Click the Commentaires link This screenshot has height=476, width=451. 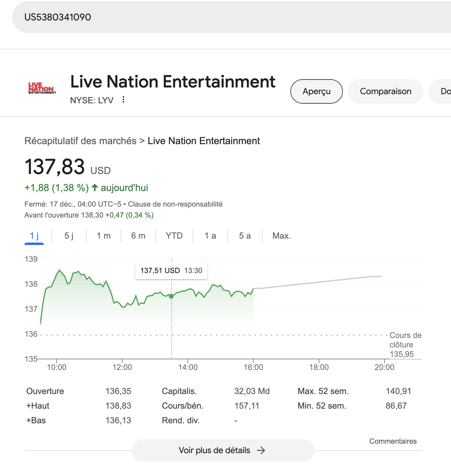[393, 441]
